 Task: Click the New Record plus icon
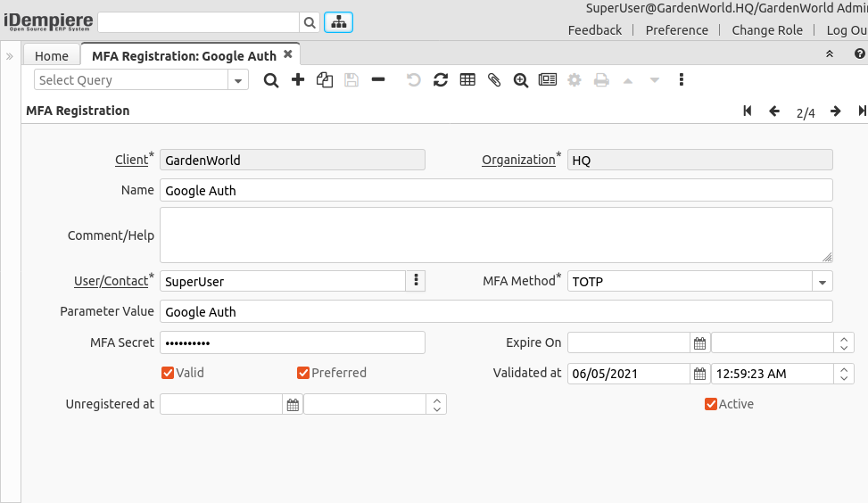[x=298, y=80]
